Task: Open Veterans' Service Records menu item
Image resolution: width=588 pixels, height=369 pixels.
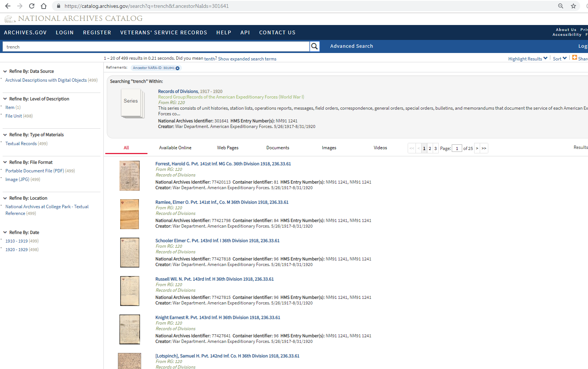Action: click(x=164, y=32)
